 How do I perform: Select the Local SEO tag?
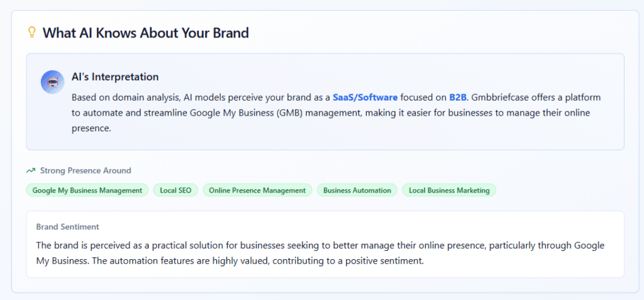pyautogui.click(x=175, y=191)
